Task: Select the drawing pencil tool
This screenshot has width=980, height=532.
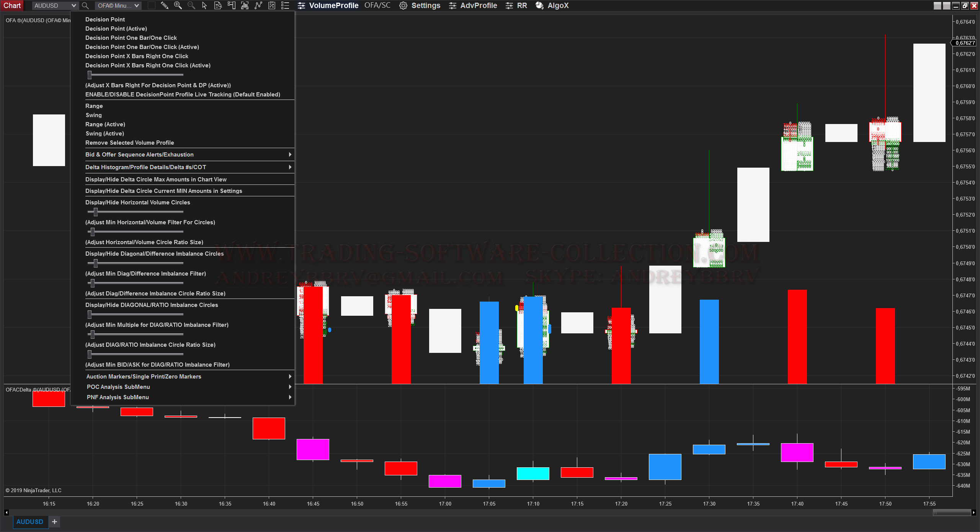Action: point(164,5)
